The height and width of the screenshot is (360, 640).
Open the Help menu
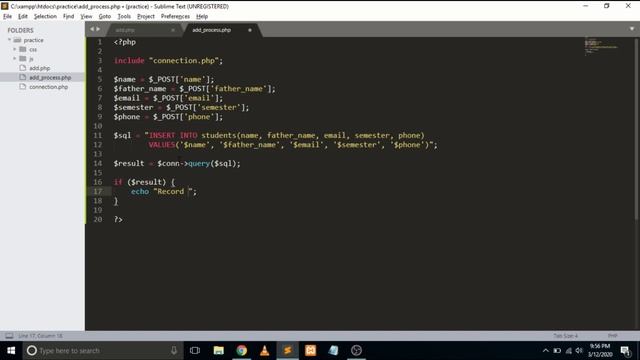[202, 16]
